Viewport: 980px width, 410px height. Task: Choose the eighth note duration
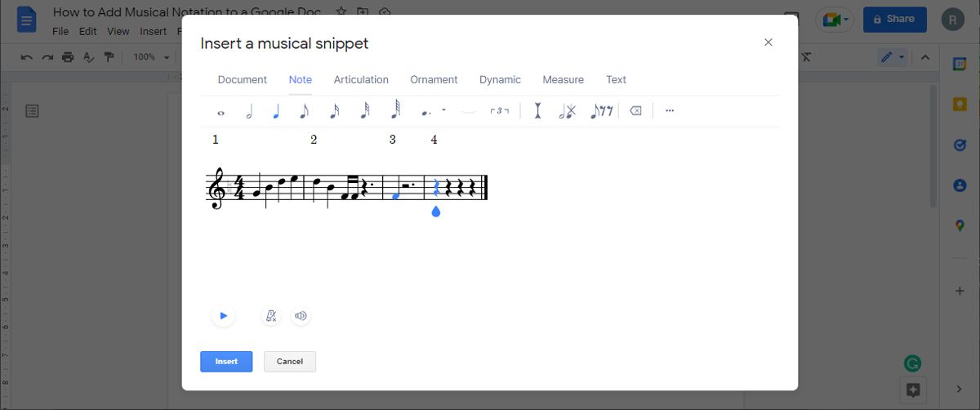(304, 111)
